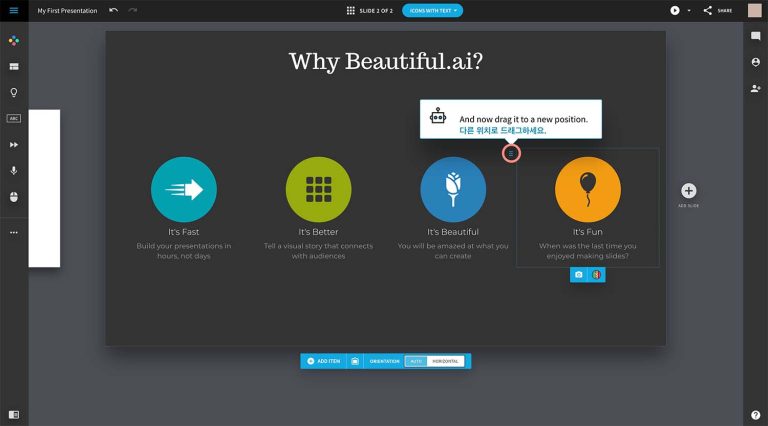Click the undo arrow
The image size is (768, 426).
point(113,10)
